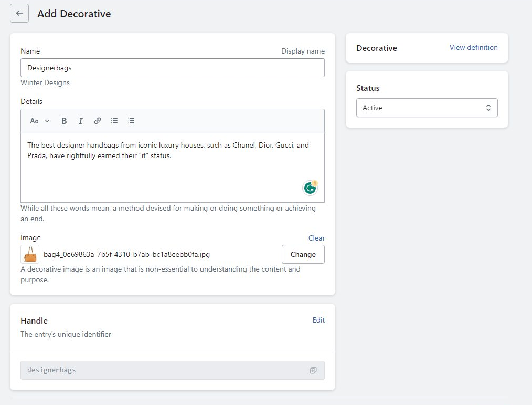Expand the Status dropdown showing Active
532x405 pixels.
(427, 108)
